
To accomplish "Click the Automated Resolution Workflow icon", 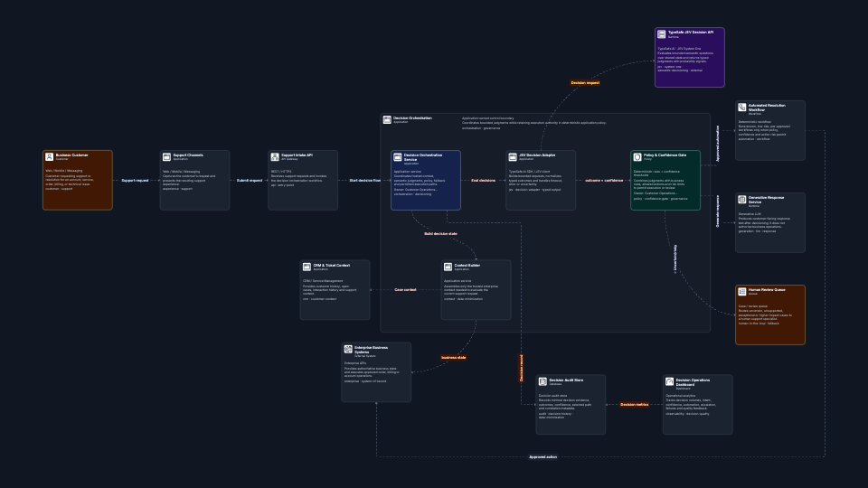I will pos(741,108).
